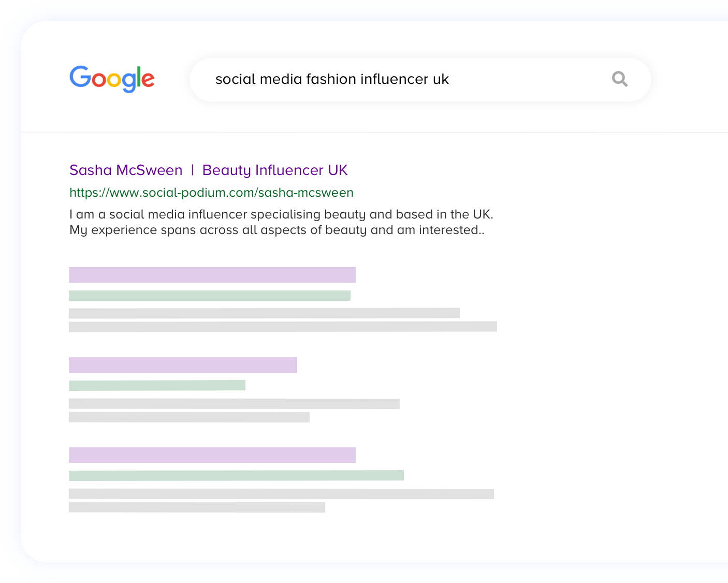Click the snippet line starting 'My experience spans'

(x=277, y=230)
